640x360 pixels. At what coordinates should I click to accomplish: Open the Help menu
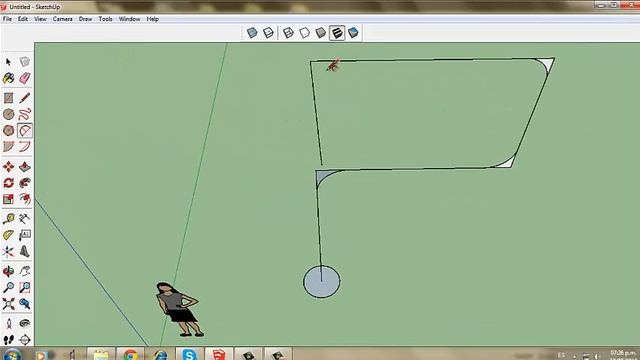click(153, 19)
